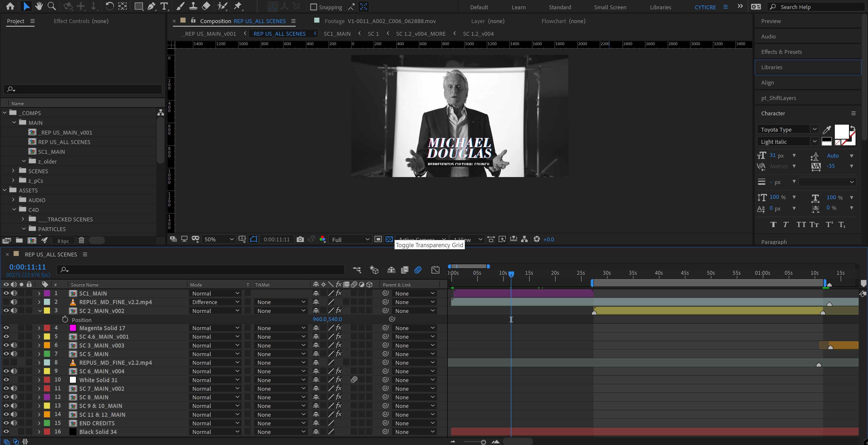Expand the SCENES folder
Viewport: 868px width, 445px height.
pyautogui.click(x=14, y=171)
